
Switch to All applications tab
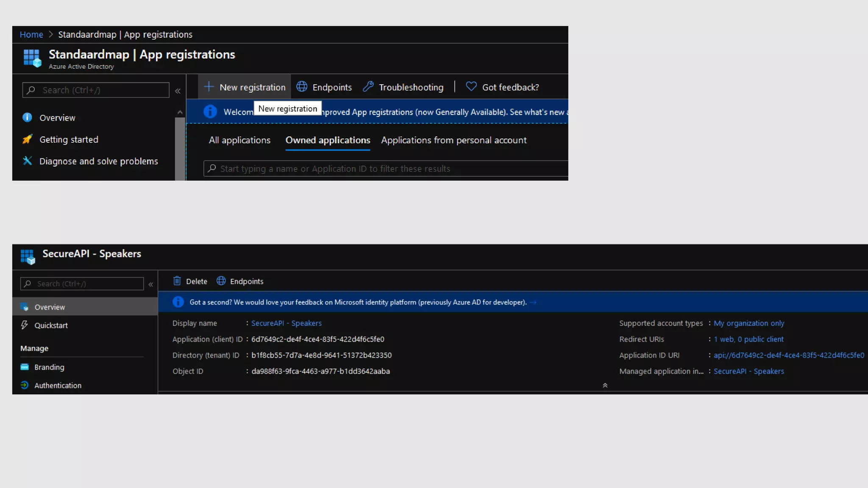click(239, 140)
